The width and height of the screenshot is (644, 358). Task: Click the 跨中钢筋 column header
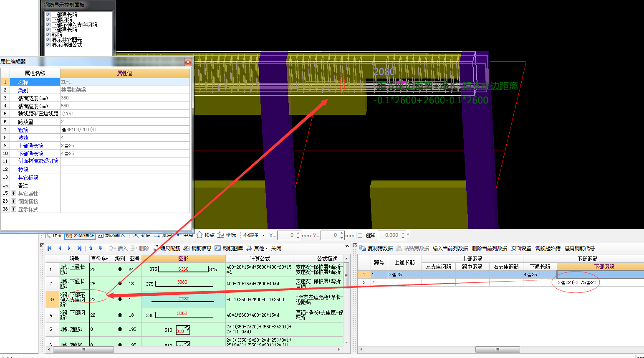(x=472, y=267)
